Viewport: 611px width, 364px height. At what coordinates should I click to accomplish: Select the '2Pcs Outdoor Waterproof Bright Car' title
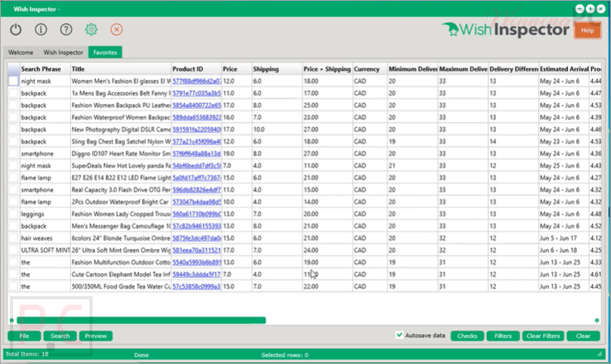pos(121,202)
